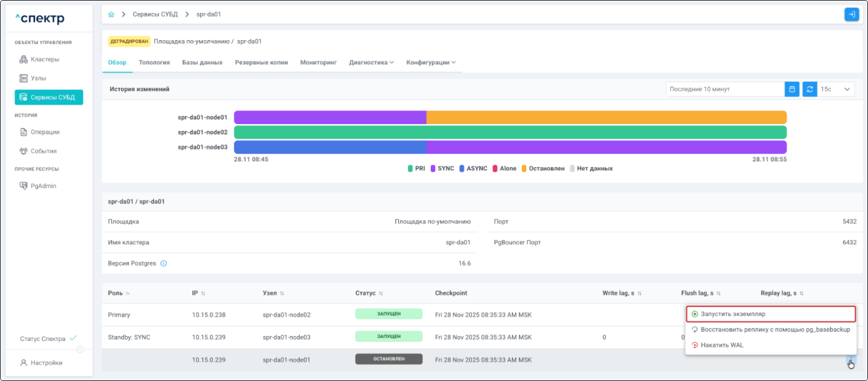Choose Накатить WAL menu option
Image resolution: width=868 pixels, height=381 pixels.
pos(721,345)
